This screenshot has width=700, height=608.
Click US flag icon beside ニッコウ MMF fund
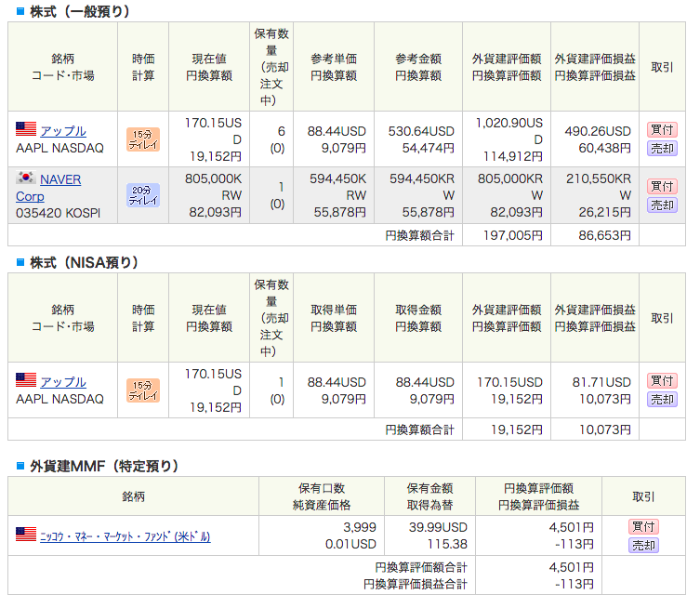click(26, 534)
